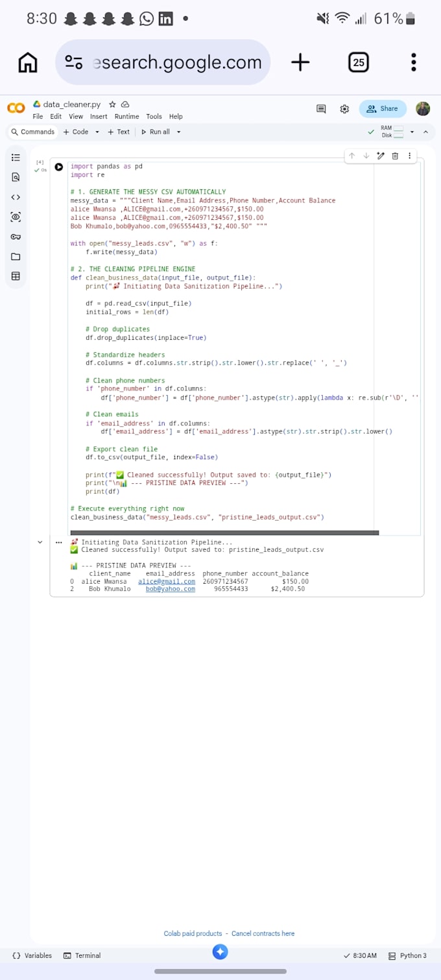Expand the Run all dropdown arrow

tap(178, 132)
